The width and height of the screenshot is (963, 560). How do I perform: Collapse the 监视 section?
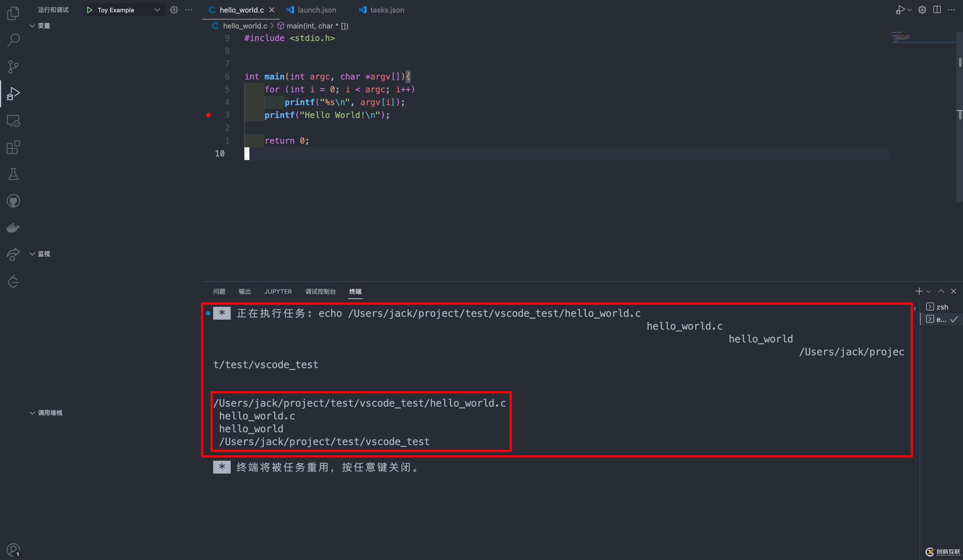(x=40, y=254)
